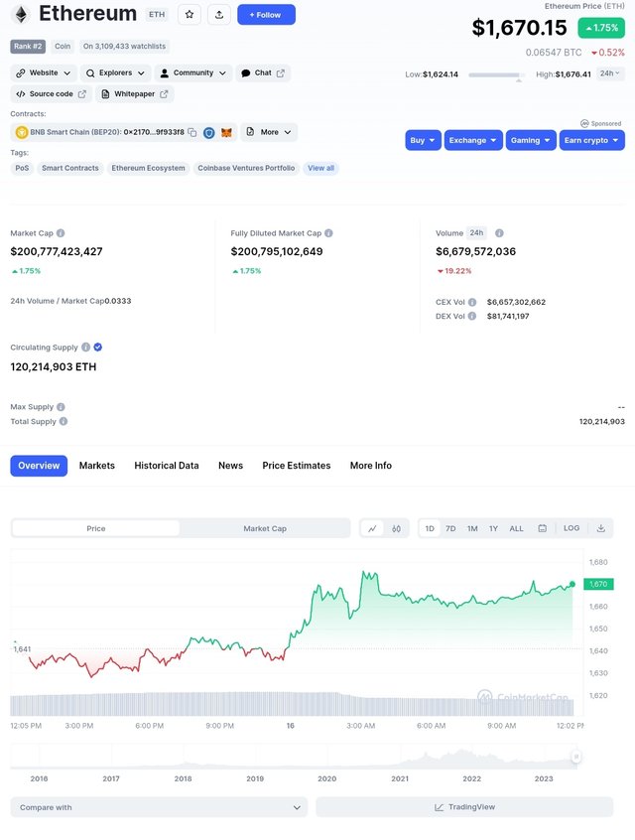Expand the Community dropdown
Image resolution: width=635 pixels, height=840 pixels.
click(193, 72)
